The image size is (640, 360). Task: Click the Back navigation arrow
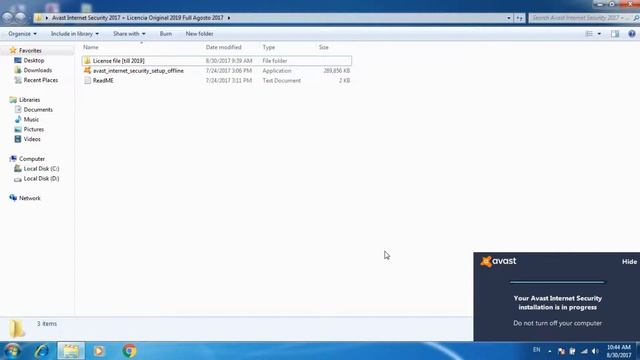tap(7, 18)
